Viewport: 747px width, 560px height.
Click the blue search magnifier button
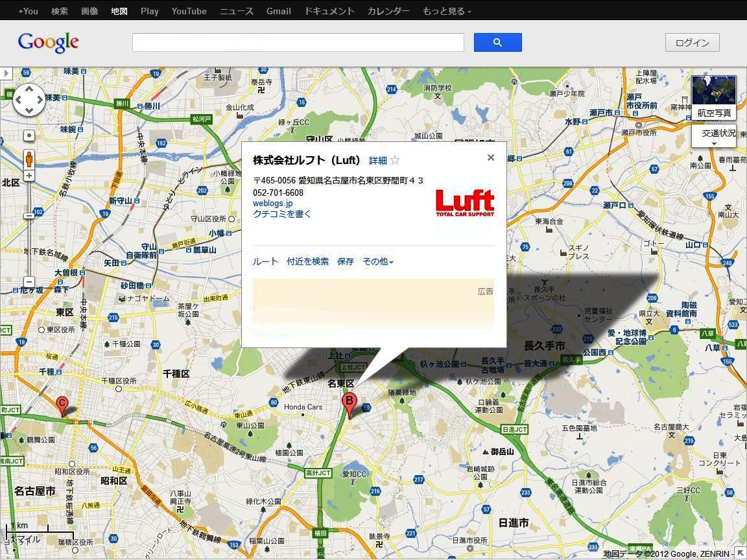point(497,42)
